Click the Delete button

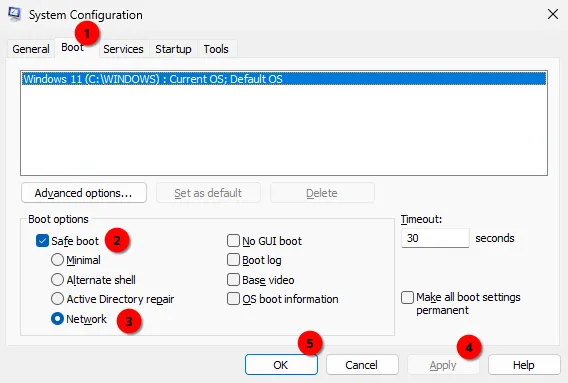tap(322, 193)
